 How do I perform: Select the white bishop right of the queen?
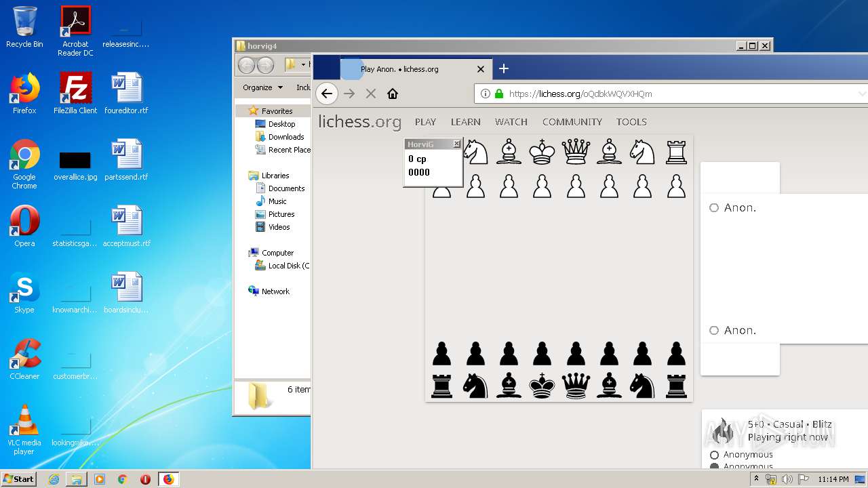(609, 152)
